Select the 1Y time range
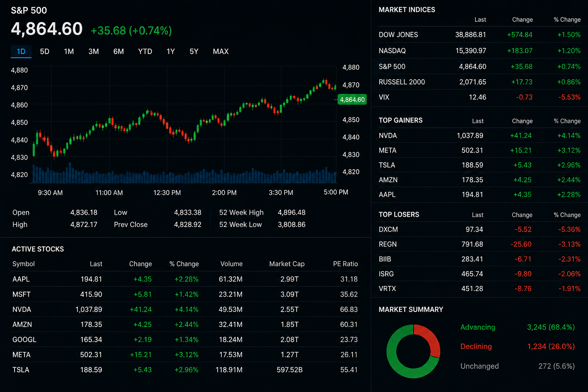This screenshot has width=588, height=392. [x=171, y=51]
